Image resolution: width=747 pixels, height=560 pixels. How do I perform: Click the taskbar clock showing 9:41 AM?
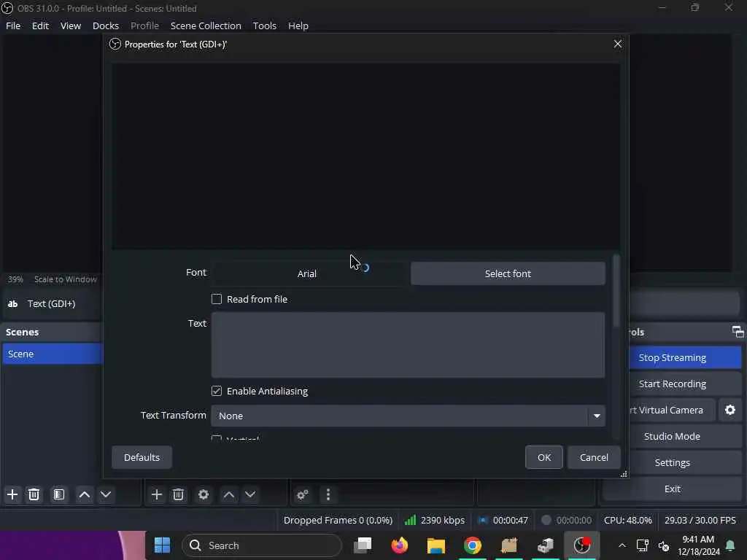point(698,545)
